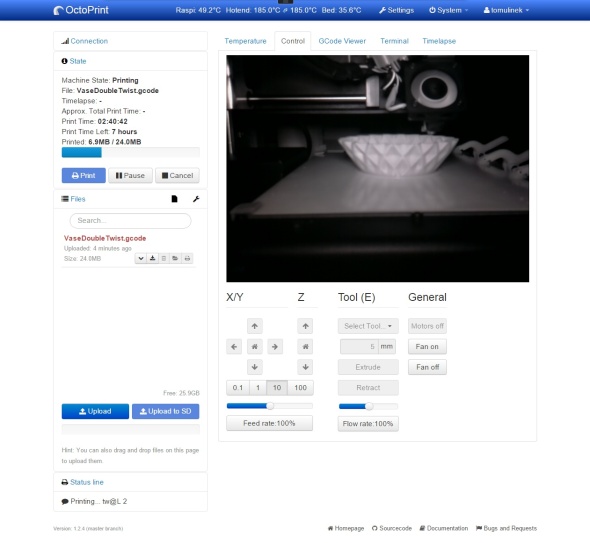Pause the current print job

coord(130,176)
